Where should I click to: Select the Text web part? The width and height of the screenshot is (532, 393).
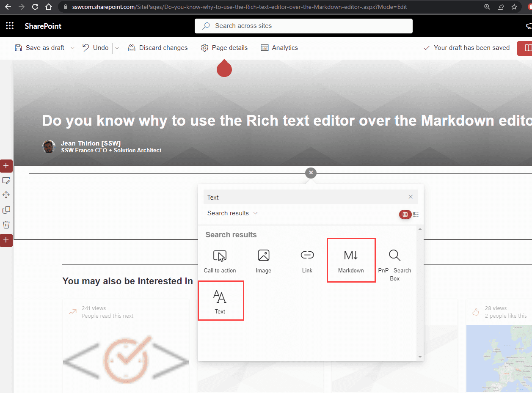click(x=220, y=301)
